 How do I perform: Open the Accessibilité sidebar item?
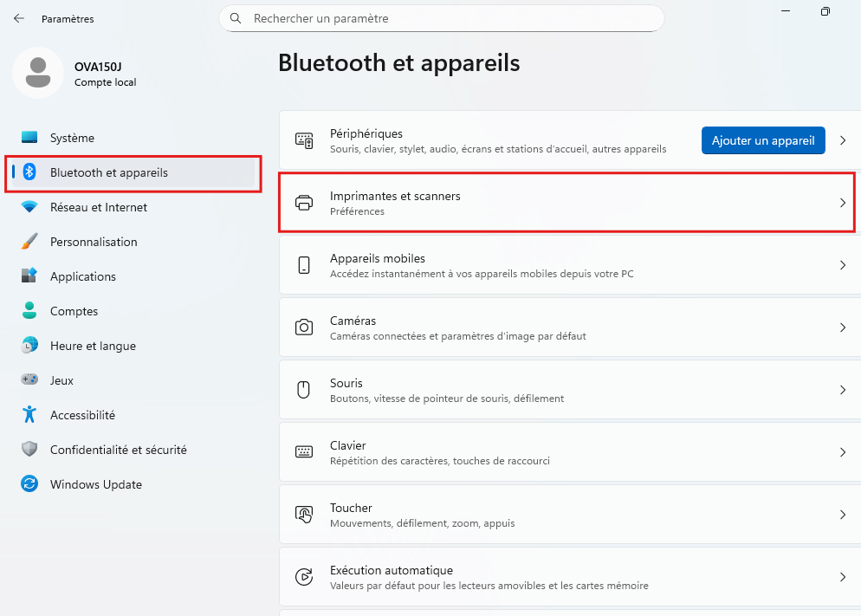82,415
